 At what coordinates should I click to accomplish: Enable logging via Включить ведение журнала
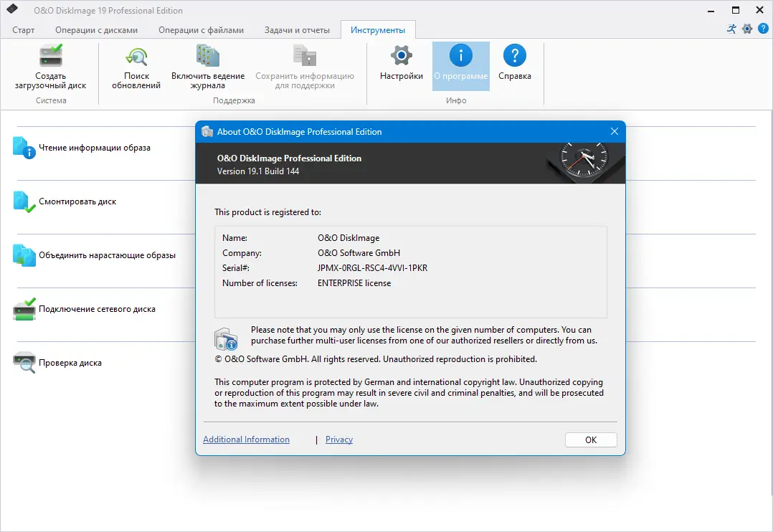[x=207, y=67]
